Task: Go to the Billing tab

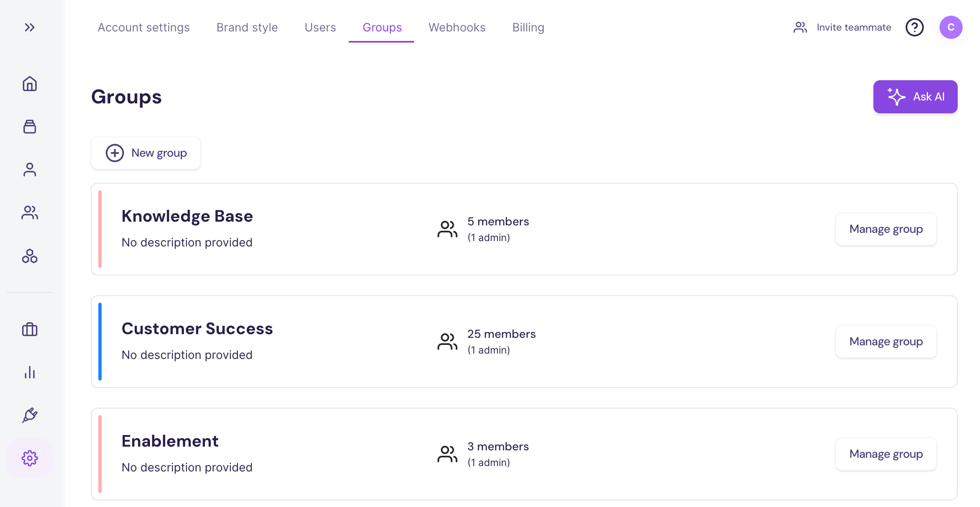Action: (528, 27)
